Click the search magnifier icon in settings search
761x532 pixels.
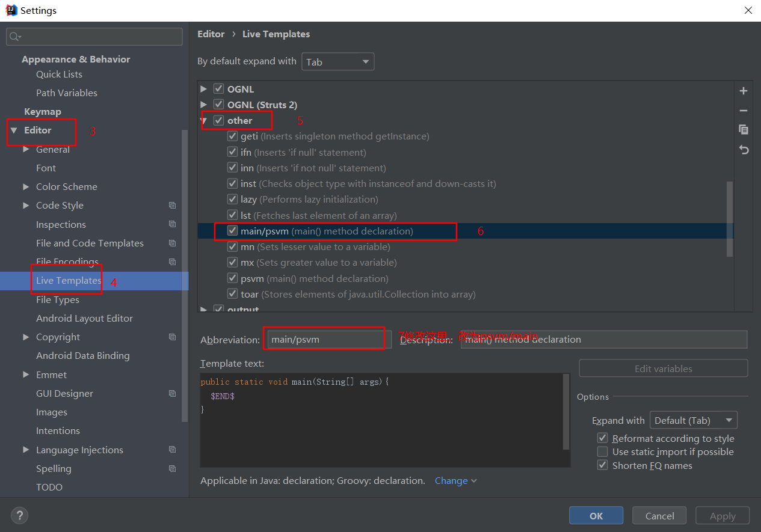(15, 37)
